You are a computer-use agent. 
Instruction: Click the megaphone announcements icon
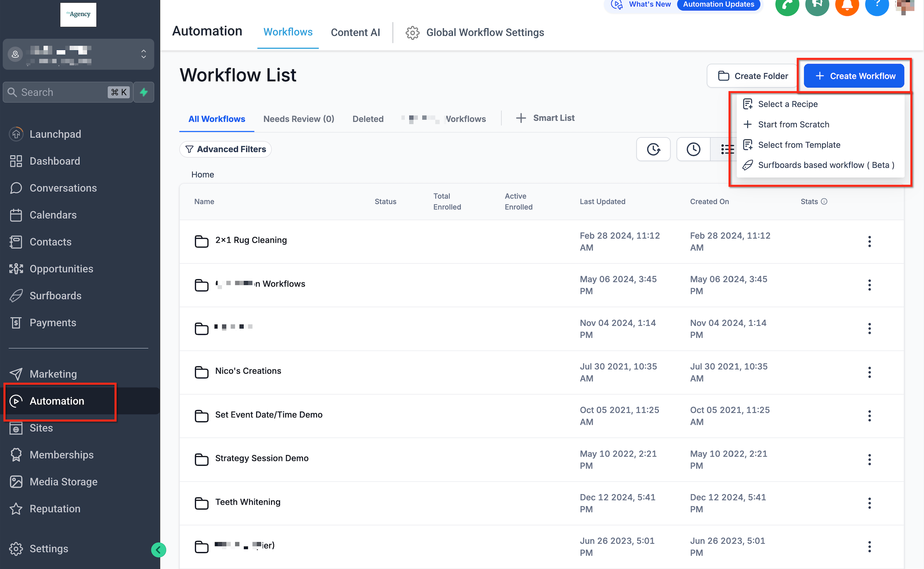click(817, 5)
